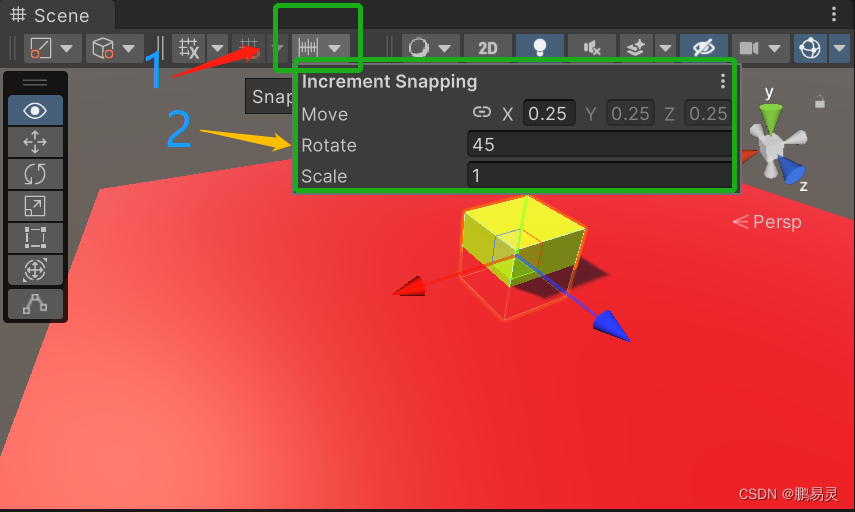Click the tools overlay drag handle
The image size is (855, 512).
tap(35, 83)
